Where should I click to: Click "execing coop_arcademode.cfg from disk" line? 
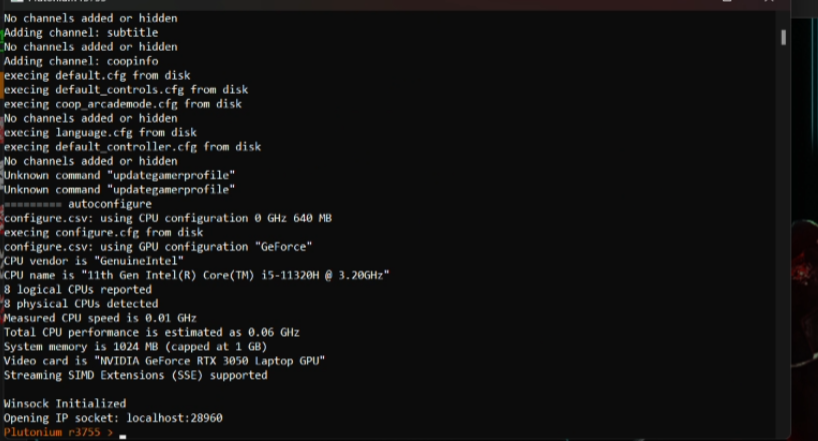pyautogui.click(x=123, y=104)
